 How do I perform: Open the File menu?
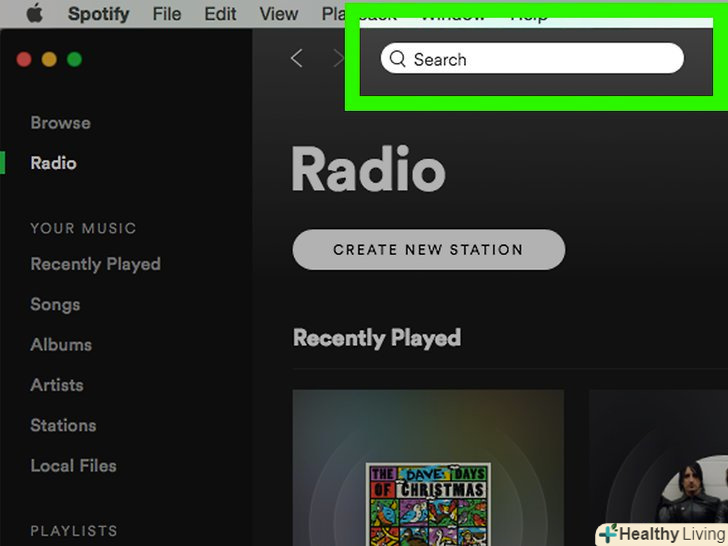tap(167, 14)
